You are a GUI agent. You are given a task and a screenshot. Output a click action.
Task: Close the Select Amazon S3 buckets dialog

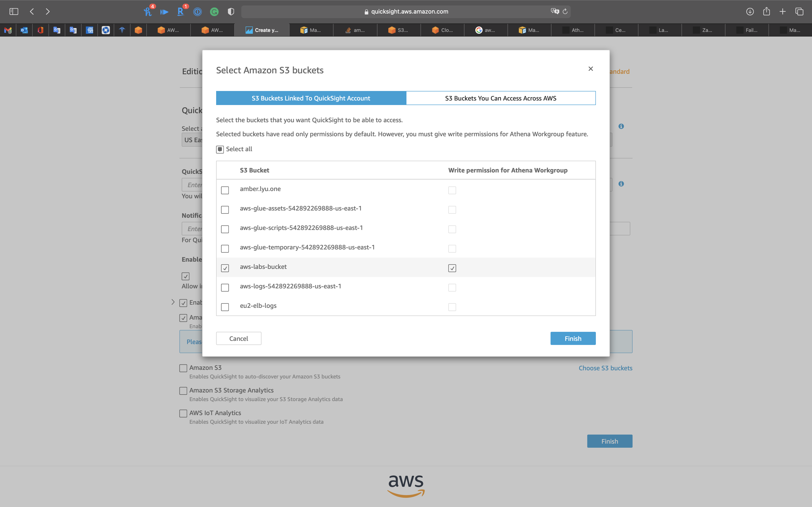pos(591,69)
